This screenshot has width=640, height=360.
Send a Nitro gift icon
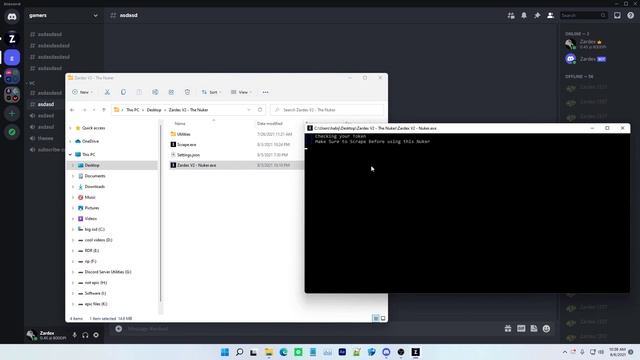(x=508, y=329)
